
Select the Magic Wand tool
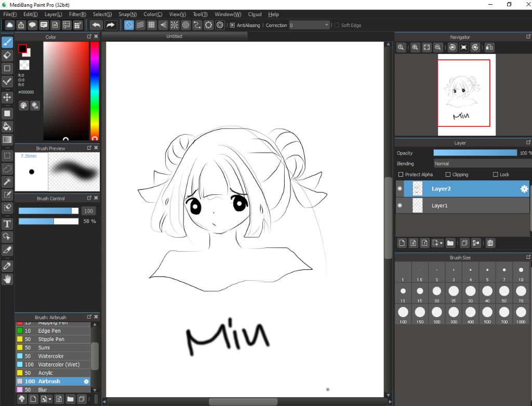tap(7, 181)
